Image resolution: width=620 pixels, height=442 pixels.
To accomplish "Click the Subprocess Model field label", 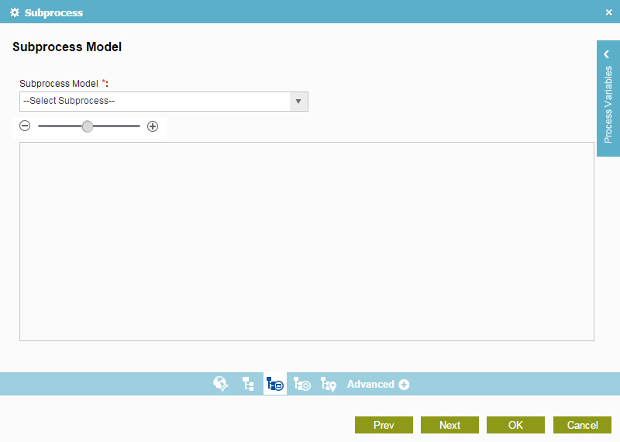I will (x=64, y=83).
